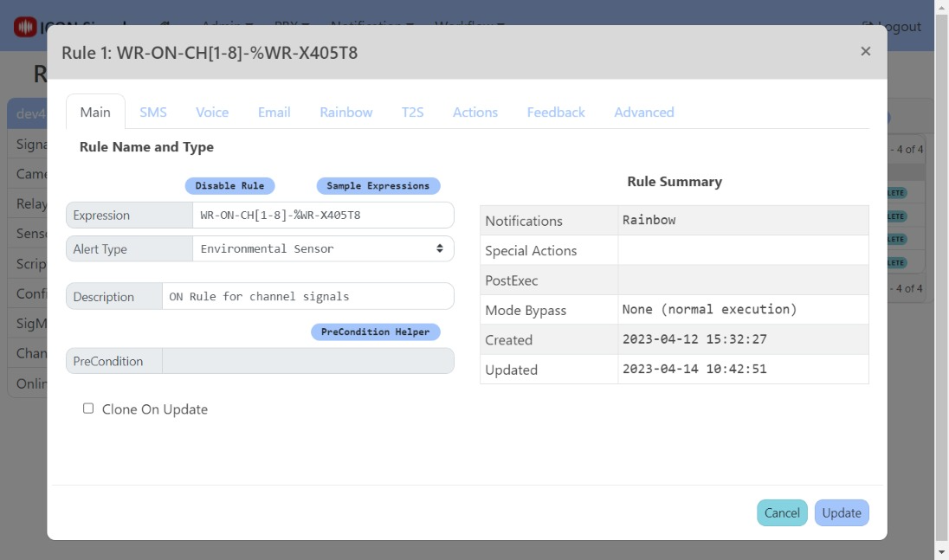Go to the Rainbow tab
The width and height of the screenshot is (949, 560).
coord(345,113)
